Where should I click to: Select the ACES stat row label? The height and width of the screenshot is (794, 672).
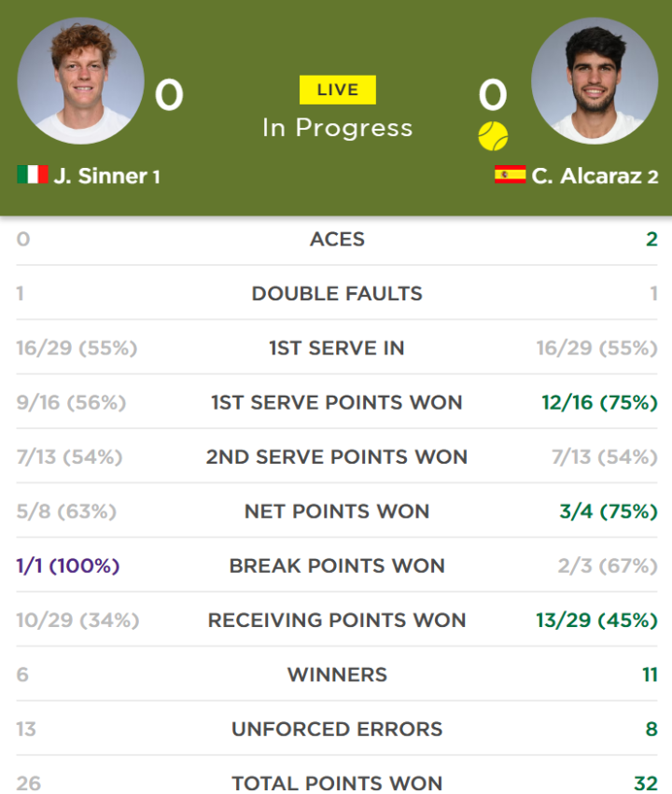(x=337, y=239)
